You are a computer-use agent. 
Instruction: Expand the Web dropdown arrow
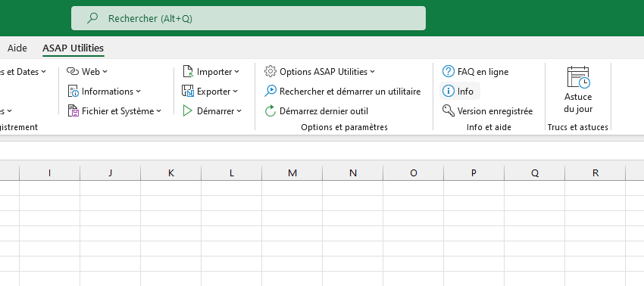(x=105, y=72)
